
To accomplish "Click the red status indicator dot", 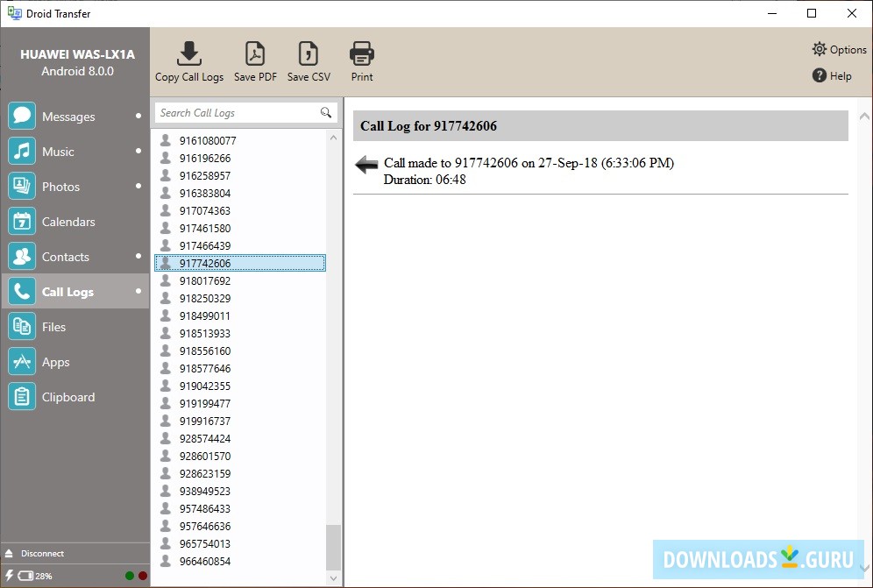I will pyautogui.click(x=143, y=576).
